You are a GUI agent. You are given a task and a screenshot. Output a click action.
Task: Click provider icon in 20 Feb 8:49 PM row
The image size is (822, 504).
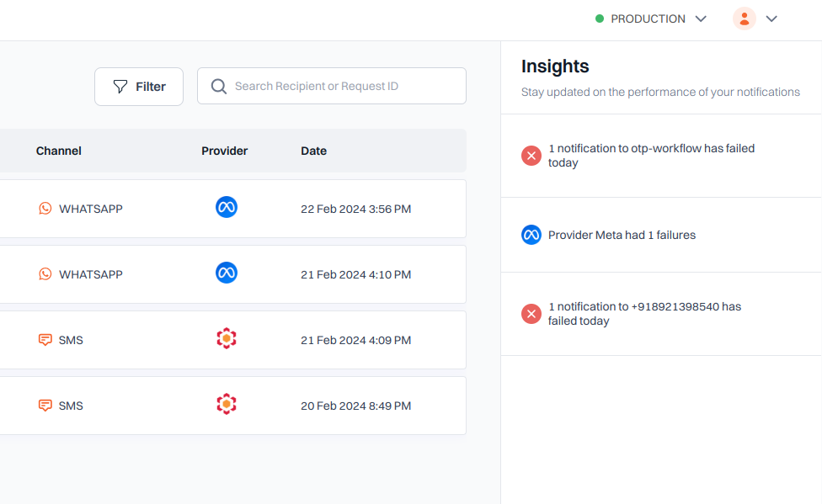pyautogui.click(x=227, y=404)
